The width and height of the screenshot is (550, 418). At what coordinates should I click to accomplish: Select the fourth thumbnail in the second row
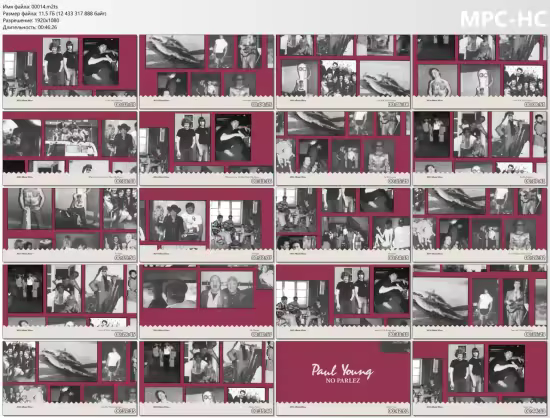click(479, 149)
